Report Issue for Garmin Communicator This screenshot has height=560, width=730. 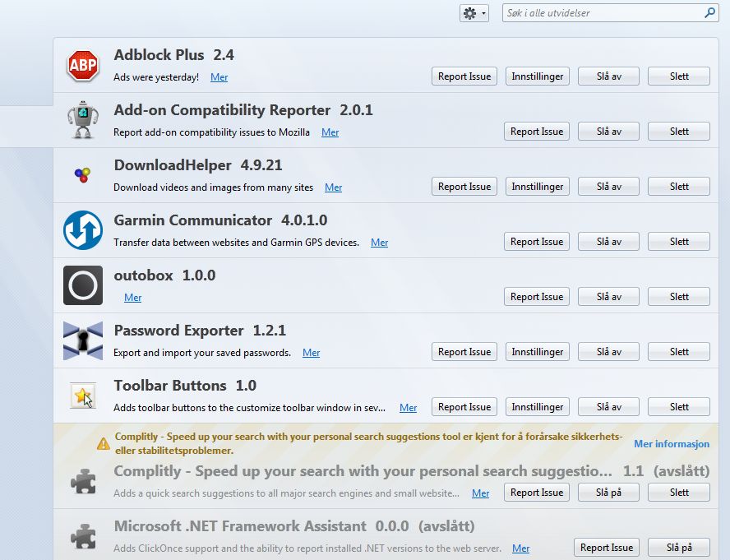click(x=536, y=241)
